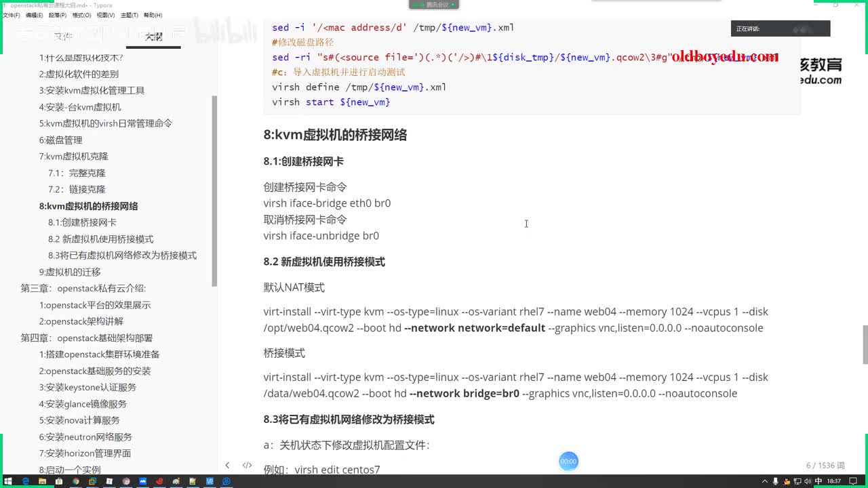Image resolution: width=868 pixels, height=488 pixels.
Task: Jump to outline item 5:kvm虚拟机的virsh日常管理命令
Action: 106,123
